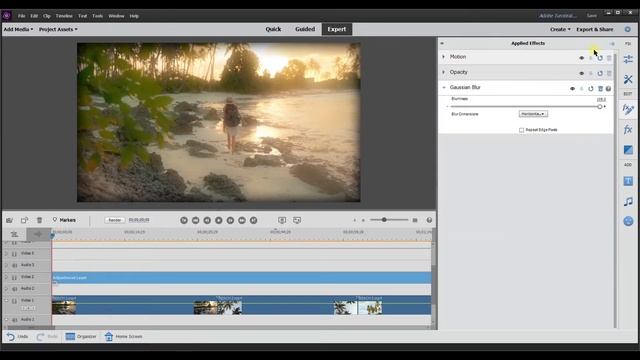Click the timeline zoom slider handle

tap(384, 220)
